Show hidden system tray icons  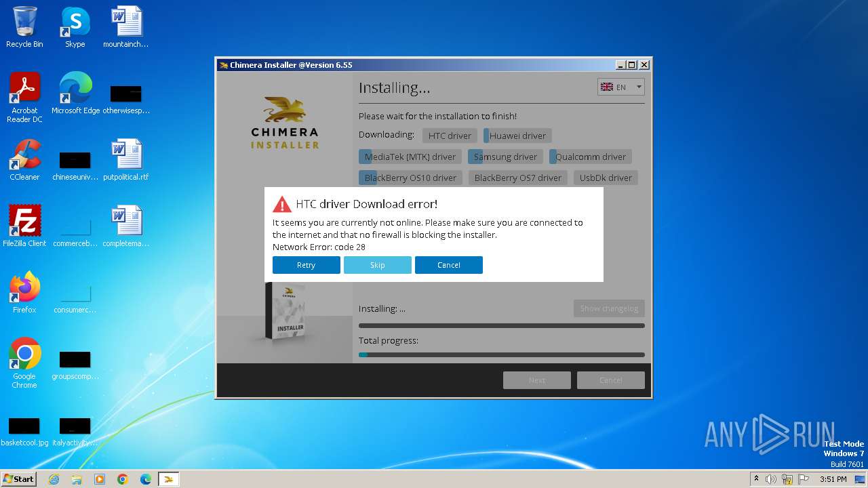(x=756, y=479)
